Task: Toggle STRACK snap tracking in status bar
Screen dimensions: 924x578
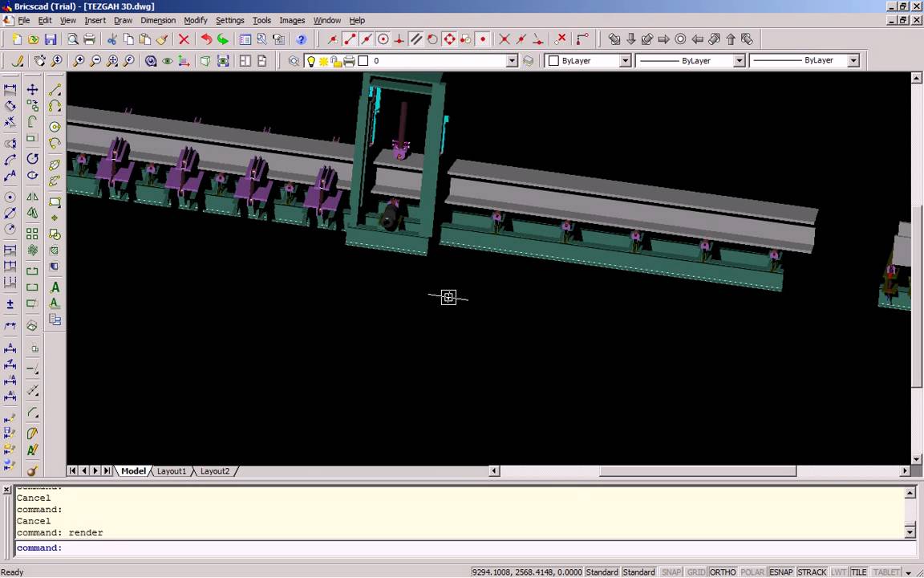Action: click(812, 572)
